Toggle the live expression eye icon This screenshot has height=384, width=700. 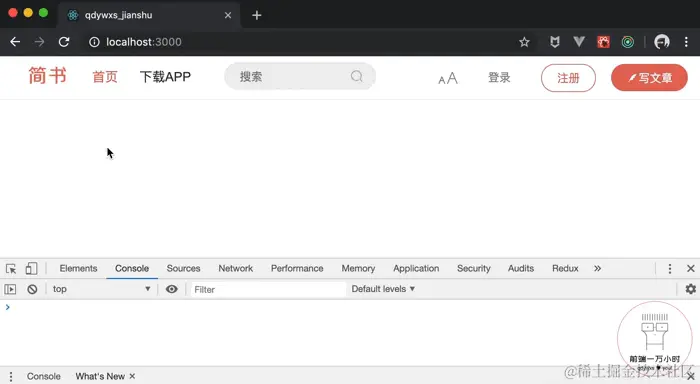tap(171, 289)
